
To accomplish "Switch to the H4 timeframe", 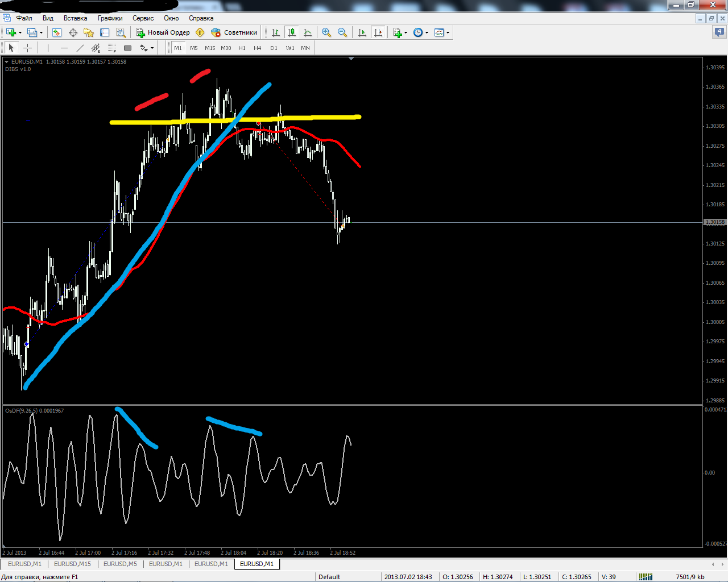I will (258, 48).
